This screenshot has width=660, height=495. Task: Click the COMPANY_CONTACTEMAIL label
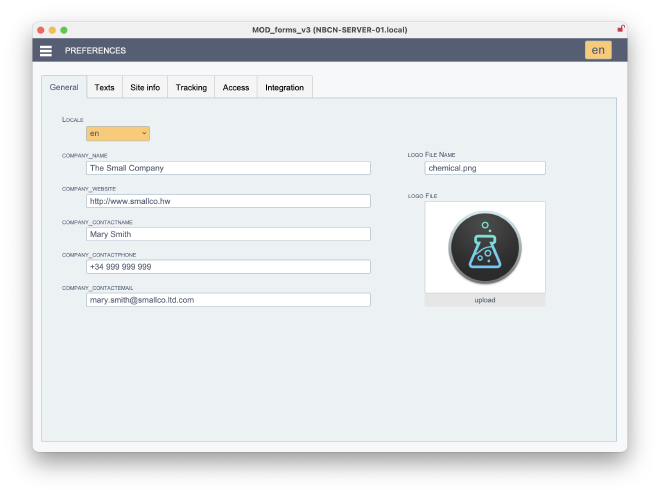tap(97, 288)
